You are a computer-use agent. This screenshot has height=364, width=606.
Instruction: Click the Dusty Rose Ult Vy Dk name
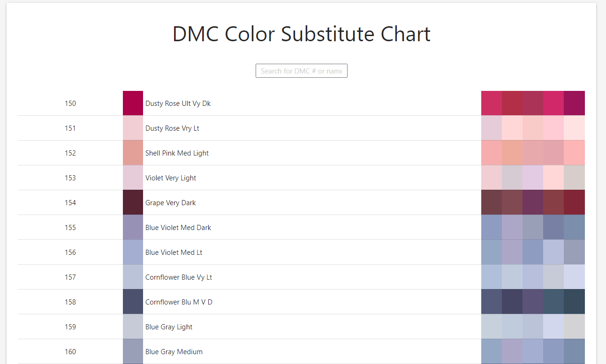(x=178, y=103)
